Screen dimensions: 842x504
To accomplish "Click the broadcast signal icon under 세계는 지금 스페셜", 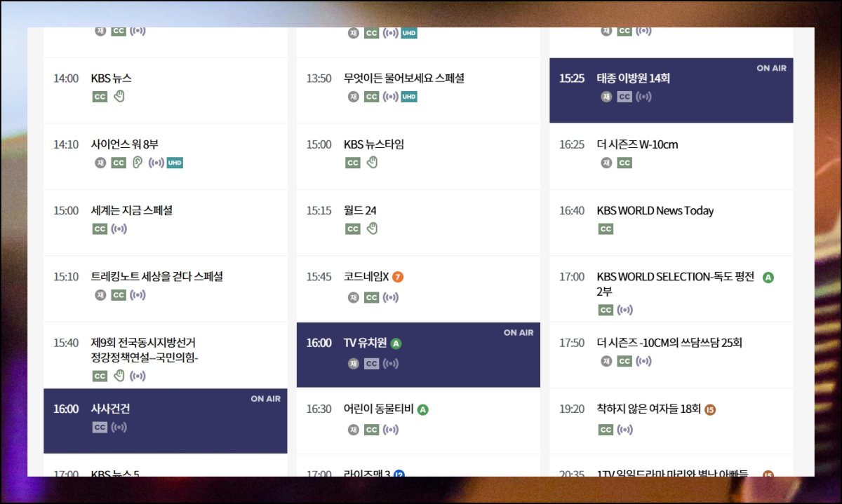I will click(119, 229).
